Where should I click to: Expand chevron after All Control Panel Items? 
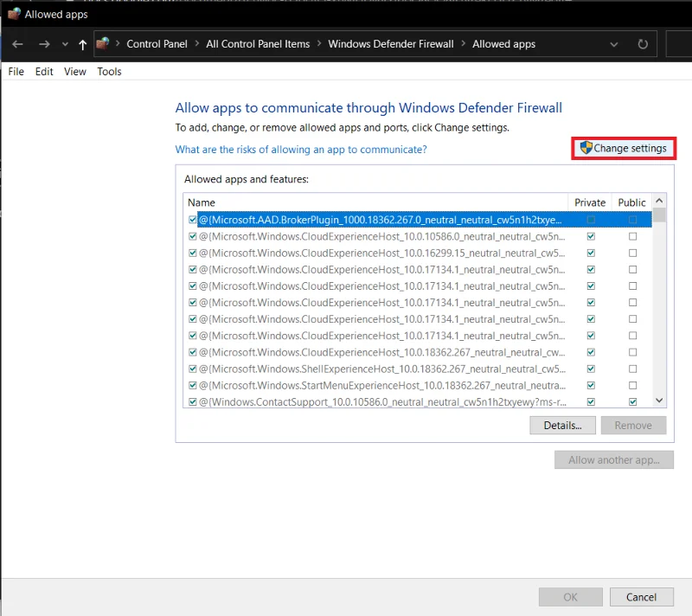(318, 43)
